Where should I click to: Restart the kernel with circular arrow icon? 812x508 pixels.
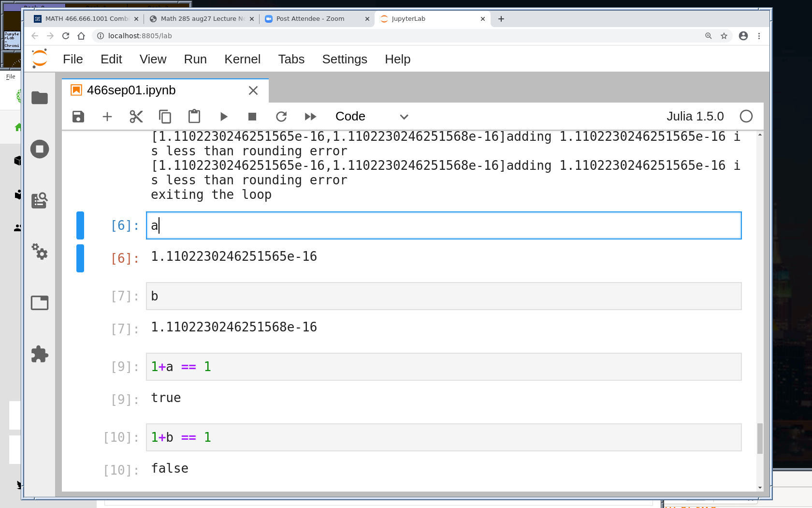pyautogui.click(x=281, y=117)
